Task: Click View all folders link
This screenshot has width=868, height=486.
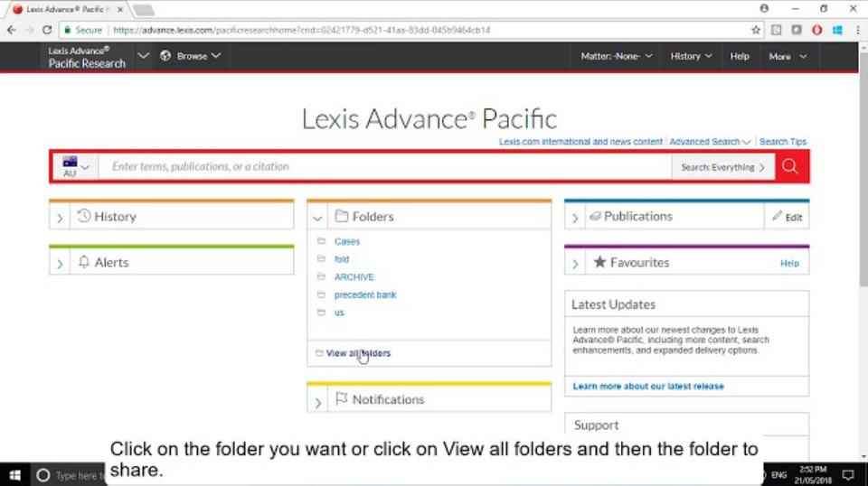Action: 358,352
